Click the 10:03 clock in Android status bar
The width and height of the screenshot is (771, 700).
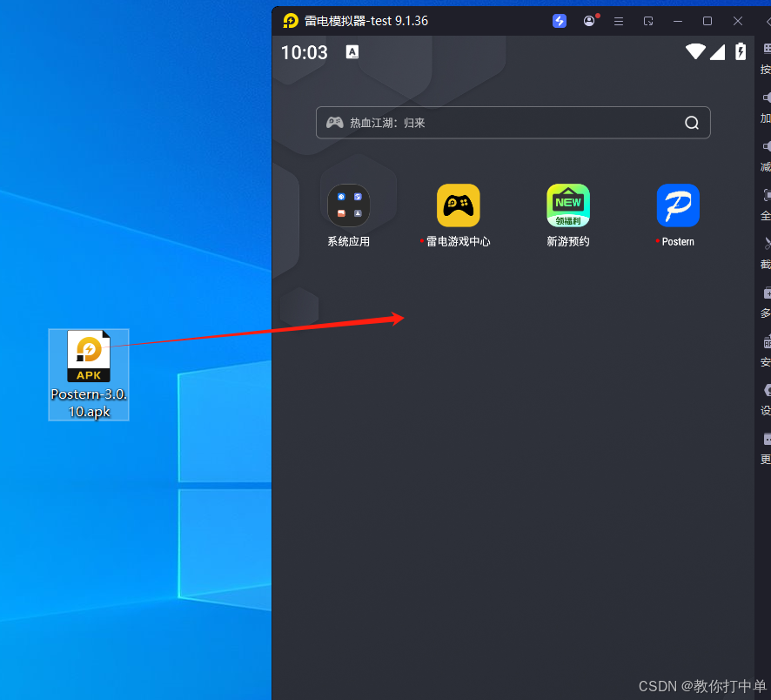tap(304, 52)
